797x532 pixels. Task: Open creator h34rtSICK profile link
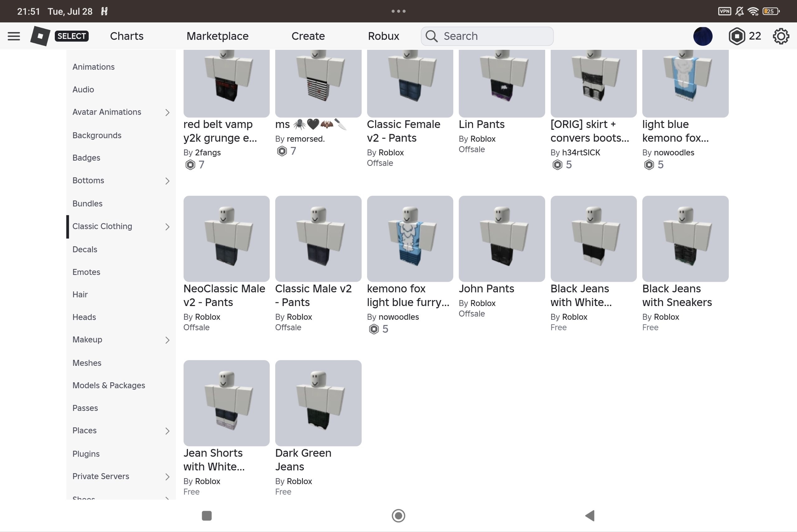[x=581, y=153]
